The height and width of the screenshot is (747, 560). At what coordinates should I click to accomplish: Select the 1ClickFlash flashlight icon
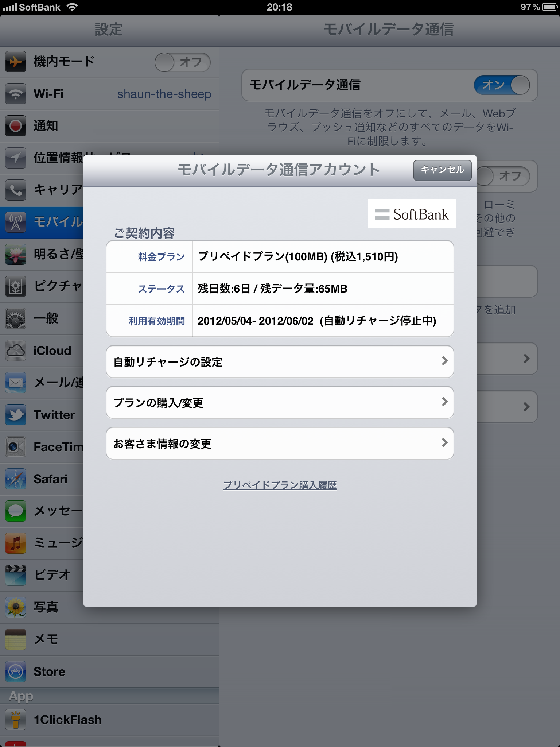pos(16,720)
